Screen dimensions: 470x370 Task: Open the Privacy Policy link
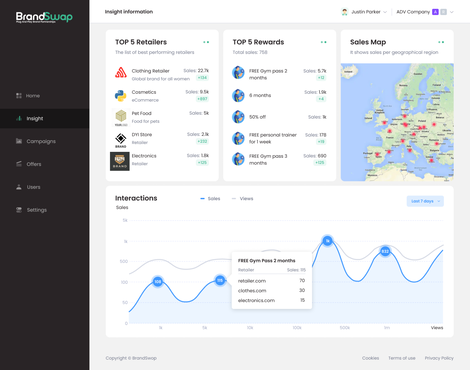(x=439, y=358)
